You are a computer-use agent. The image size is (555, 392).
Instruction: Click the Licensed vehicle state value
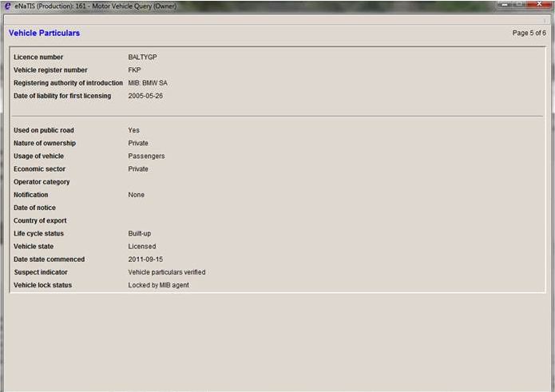tap(142, 246)
